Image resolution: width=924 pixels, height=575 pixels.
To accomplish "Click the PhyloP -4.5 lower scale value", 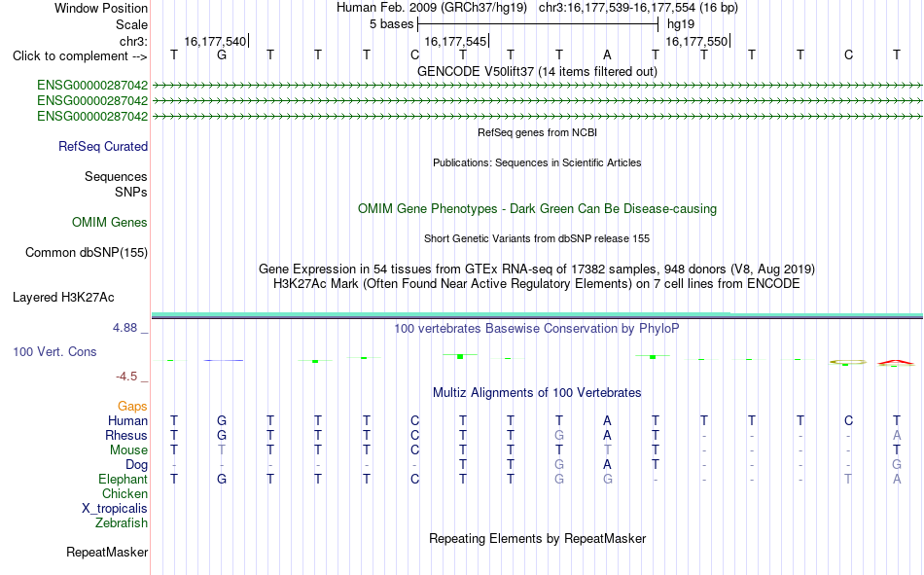I will coord(126,377).
